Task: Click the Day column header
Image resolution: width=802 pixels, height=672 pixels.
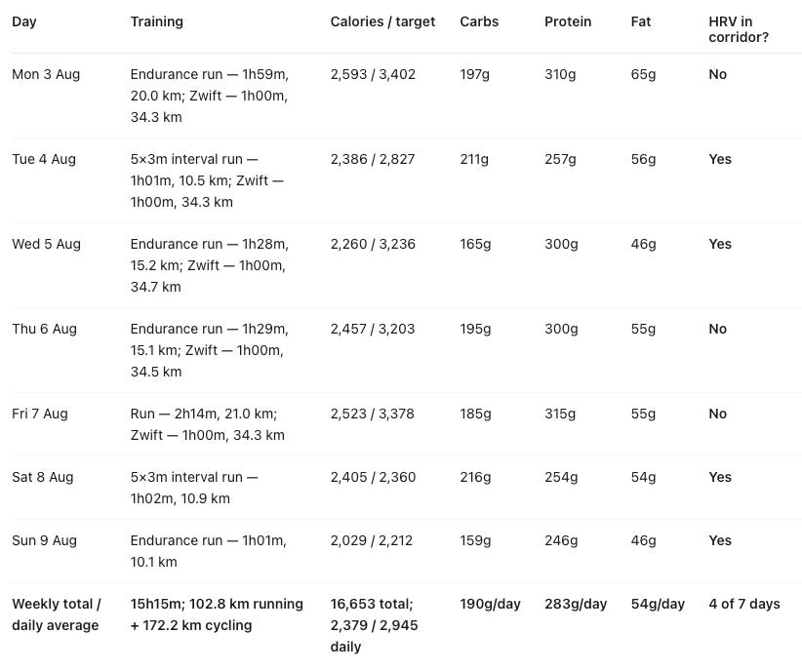Action: [24, 22]
